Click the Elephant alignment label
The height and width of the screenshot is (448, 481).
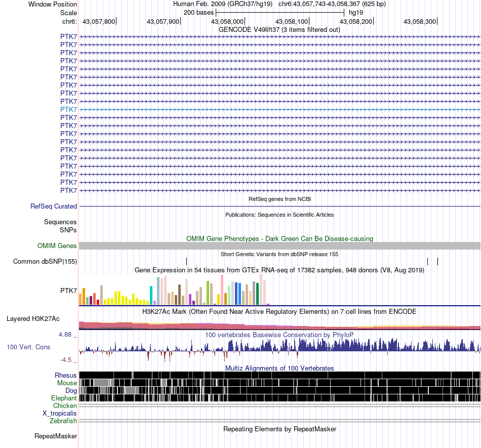click(64, 398)
